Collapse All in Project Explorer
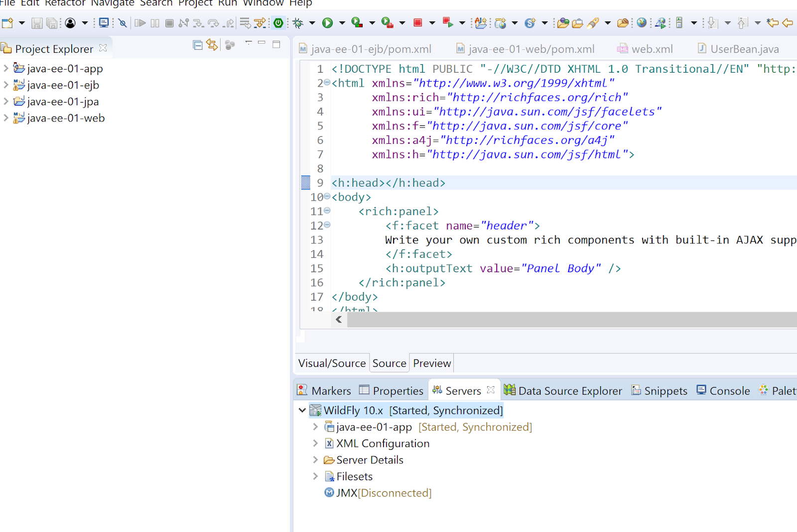797x532 pixels. (x=198, y=45)
